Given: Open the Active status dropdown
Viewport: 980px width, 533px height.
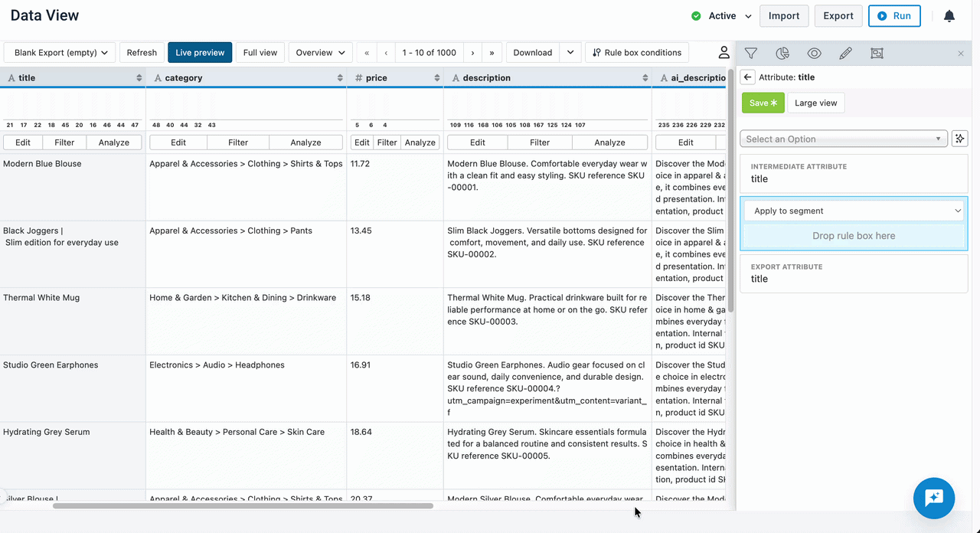Looking at the screenshot, I should click(722, 16).
